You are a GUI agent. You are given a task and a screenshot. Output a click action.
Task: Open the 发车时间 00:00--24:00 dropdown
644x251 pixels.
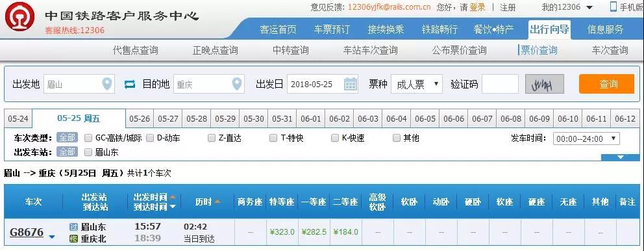[586, 139]
